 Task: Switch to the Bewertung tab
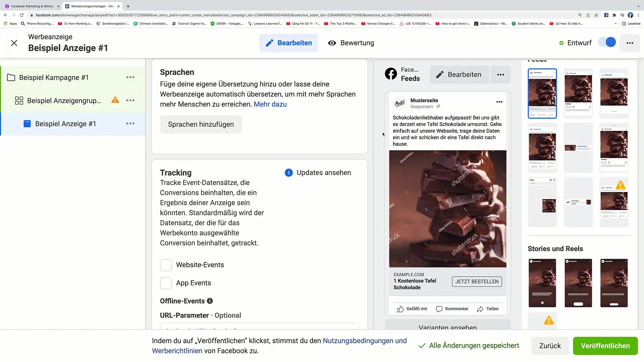coord(351,43)
